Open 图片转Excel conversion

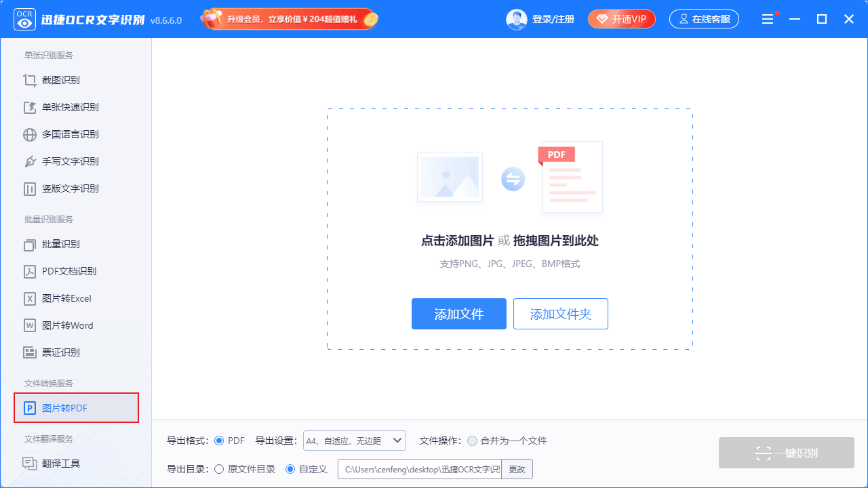76,298
